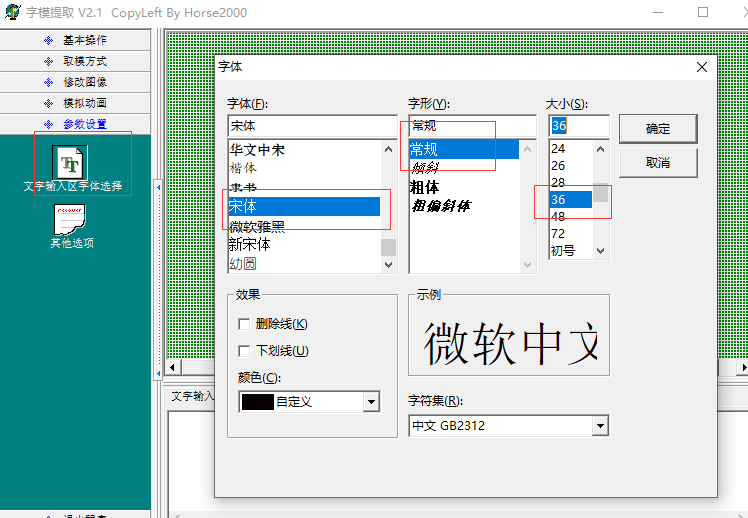This screenshot has width=748, height=518.
Task: Click the 文字输入区字体选择 TT font icon
Action: click(70, 162)
